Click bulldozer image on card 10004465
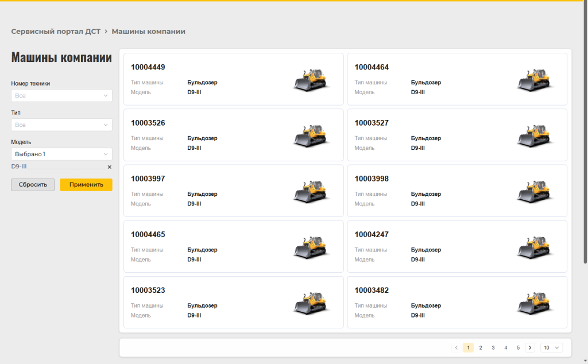Screen dimensions: 588x364 pos(311,247)
